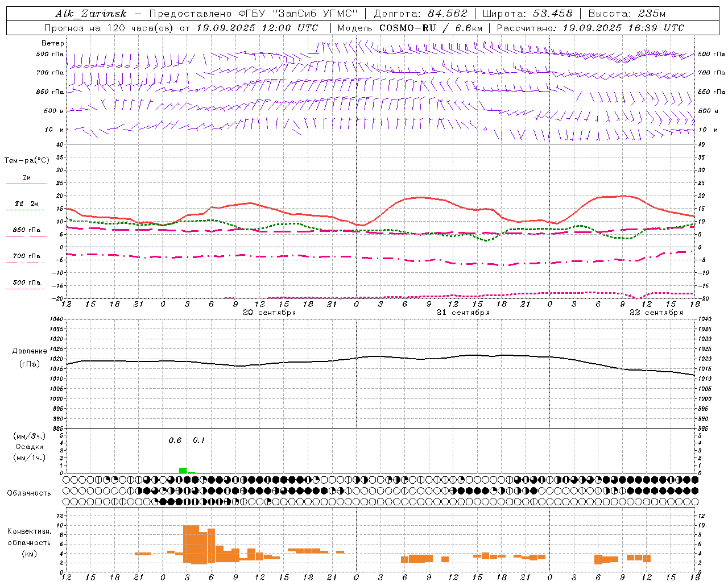The width and height of the screenshot is (728, 582).
Task: Select the forecast start 19.09.2025 12:00 UTC
Action: click(x=257, y=28)
